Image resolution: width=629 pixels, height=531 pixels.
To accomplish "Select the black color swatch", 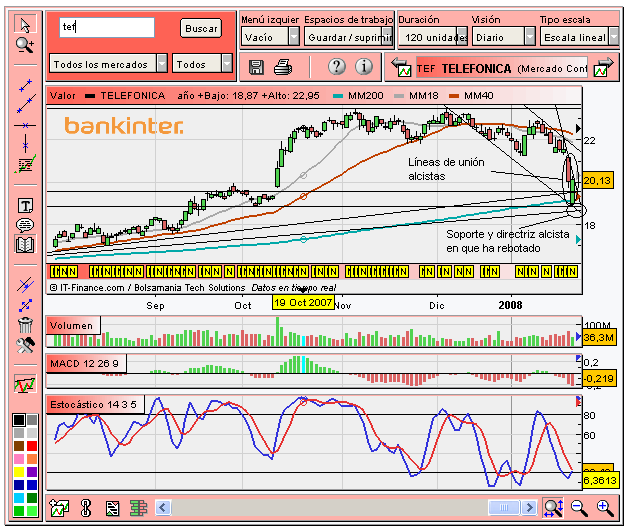I will pos(19,420).
